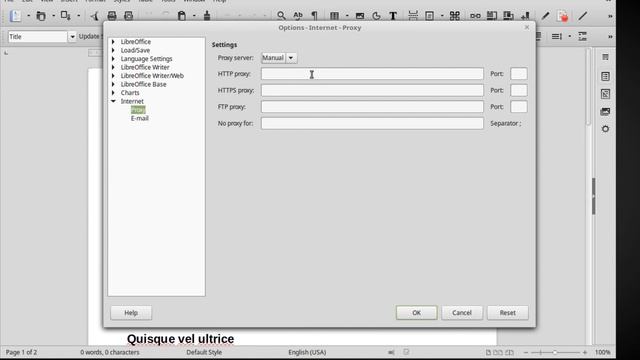Click the Cancel button
Screen dimensions: 640x360
[x=462, y=313]
